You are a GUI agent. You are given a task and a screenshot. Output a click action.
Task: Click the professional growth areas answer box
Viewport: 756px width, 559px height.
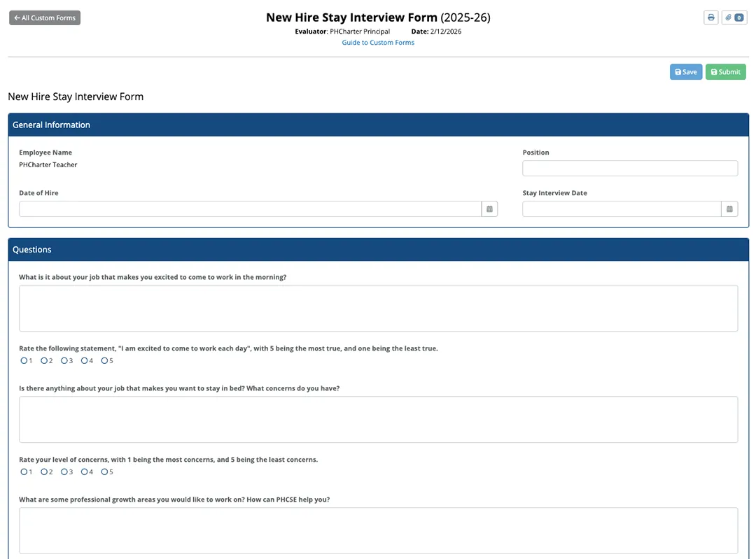pyautogui.click(x=378, y=531)
